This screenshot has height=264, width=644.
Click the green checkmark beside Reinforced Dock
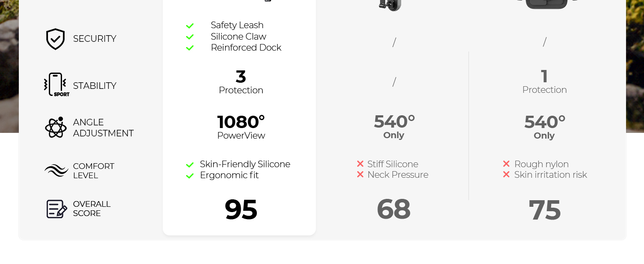click(x=190, y=48)
